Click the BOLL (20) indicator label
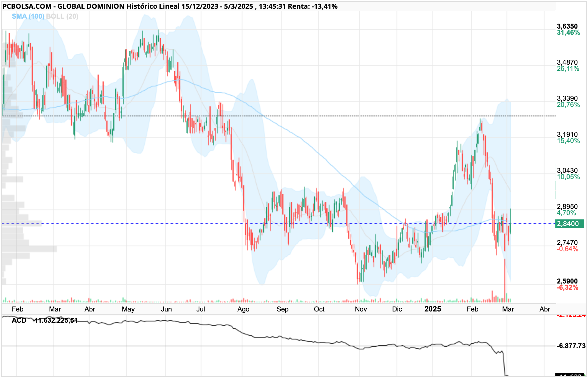Image resolution: width=588 pixels, height=378 pixels. [x=62, y=16]
